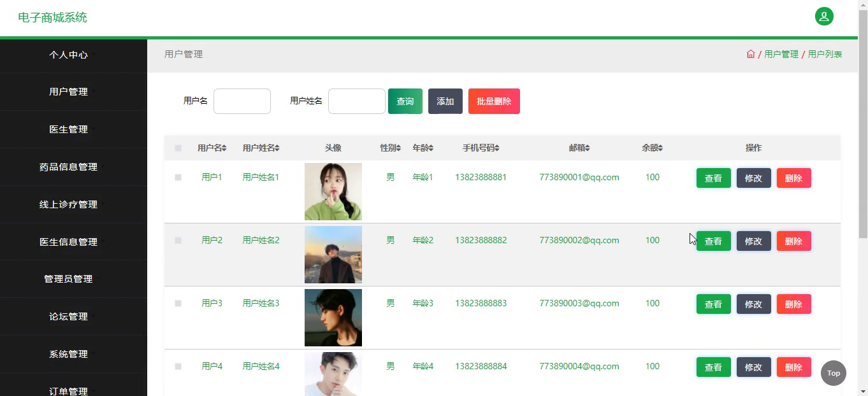Click 用户列表 breadcrumb link
The image size is (868, 396).
(x=825, y=54)
